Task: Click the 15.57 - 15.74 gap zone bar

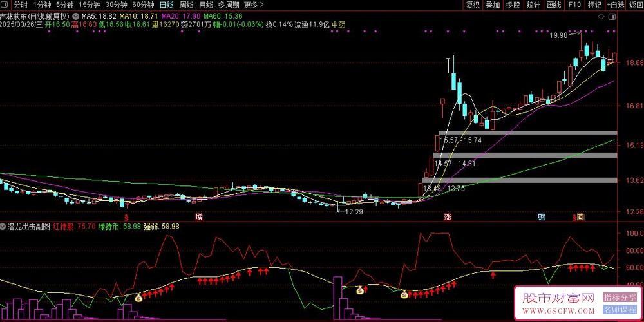Action: pyautogui.click(x=528, y=133)
